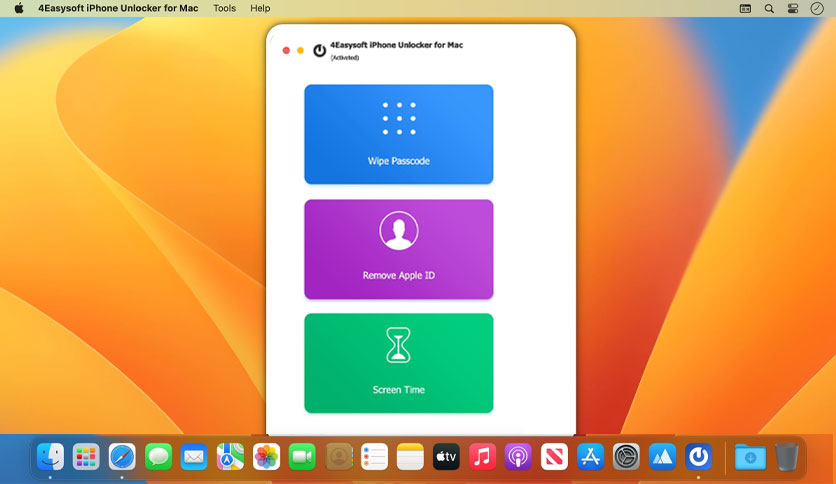
Task: Open the Screen Time option
Action: (x=398, y=363)
